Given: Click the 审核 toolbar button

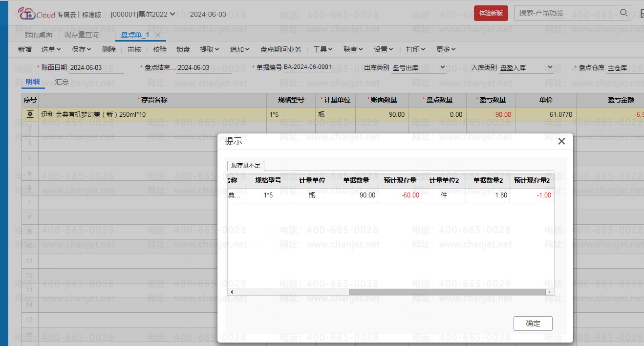Looking at the screenshot, I should point(134,49).
